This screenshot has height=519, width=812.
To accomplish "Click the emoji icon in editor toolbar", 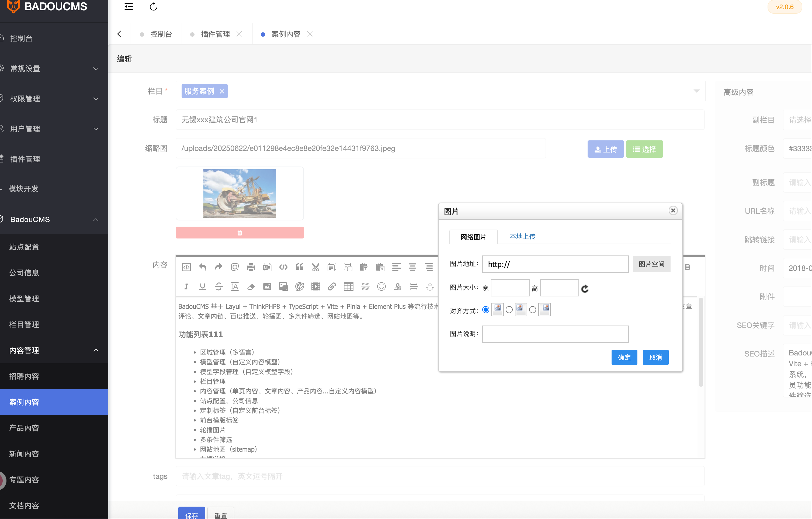I will pyautogui.click(x=381, y=286).
